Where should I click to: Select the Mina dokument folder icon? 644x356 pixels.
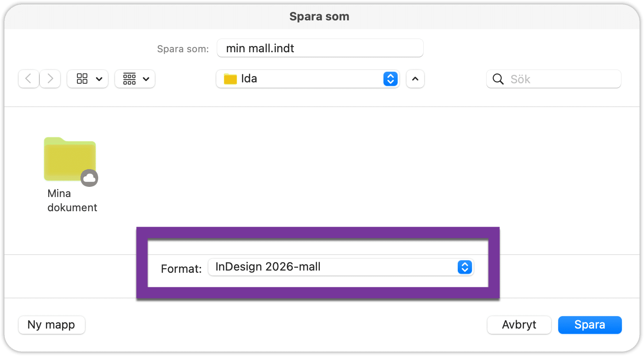[x=69, y=159]
